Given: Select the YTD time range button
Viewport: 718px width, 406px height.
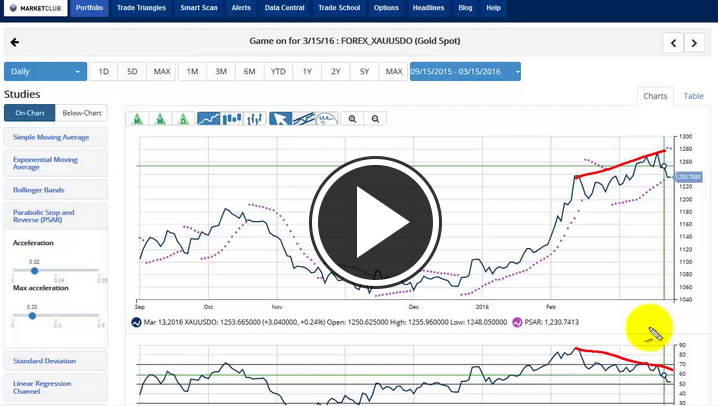Looking at the screenshot, I should [x=278, y=72].
